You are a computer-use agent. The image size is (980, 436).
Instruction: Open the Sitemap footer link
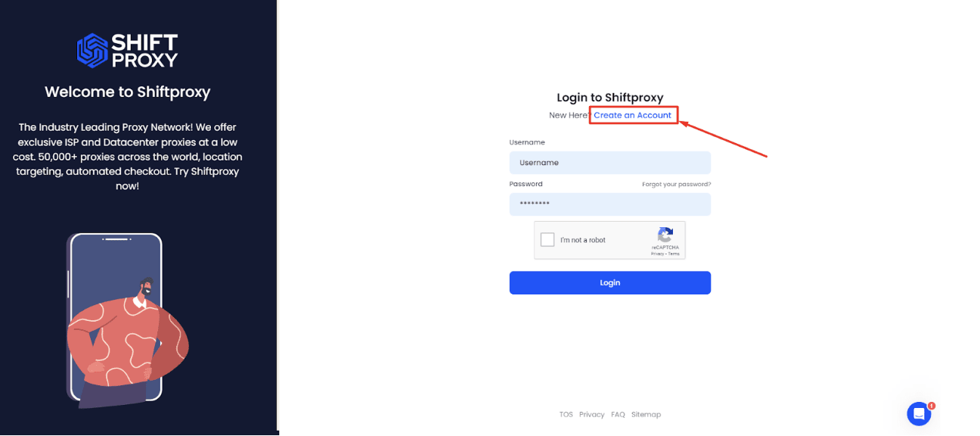click(x=646, y=415)
